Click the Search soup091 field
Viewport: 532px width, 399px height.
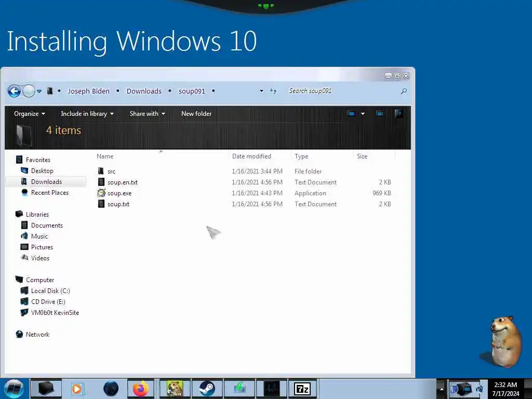click(x=343, y=91)
